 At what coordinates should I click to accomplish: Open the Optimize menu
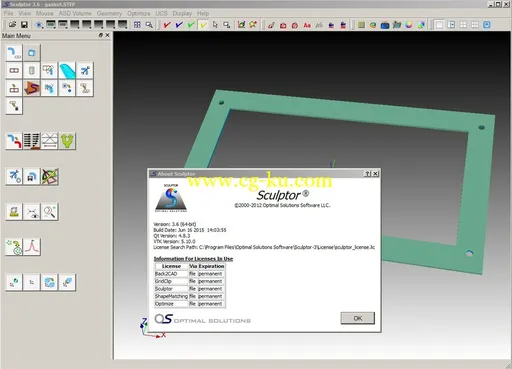click(x=139, y=13)
